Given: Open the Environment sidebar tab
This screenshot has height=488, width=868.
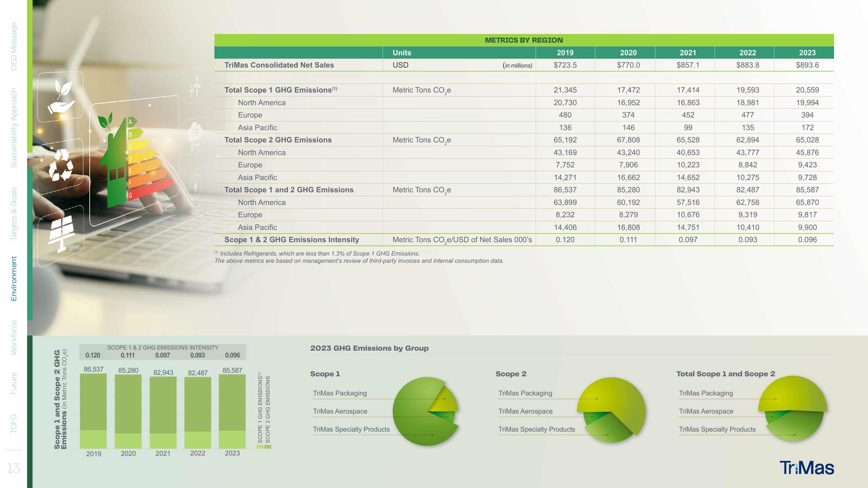Looking at the screenshot, I should pos(14,278).
